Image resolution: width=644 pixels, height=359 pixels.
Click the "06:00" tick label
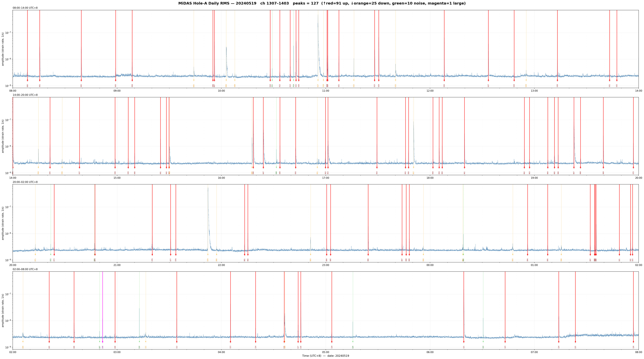coord(430,352)
